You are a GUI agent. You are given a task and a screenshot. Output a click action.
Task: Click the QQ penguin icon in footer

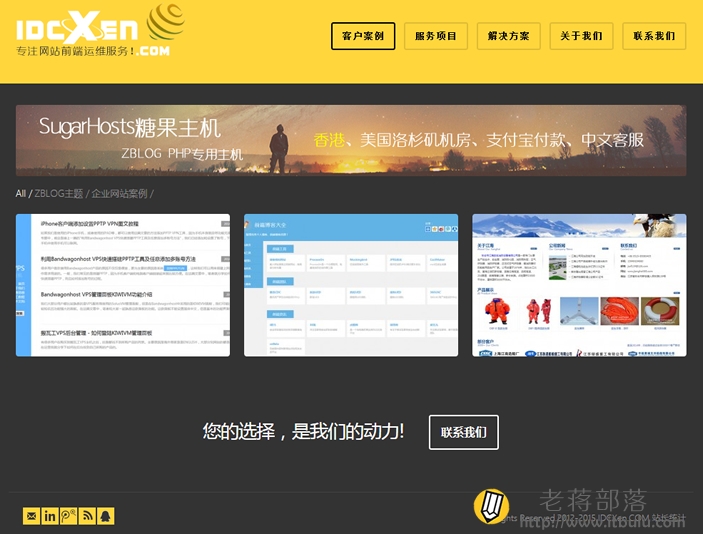pyautogui.click(x=106, y=516)
